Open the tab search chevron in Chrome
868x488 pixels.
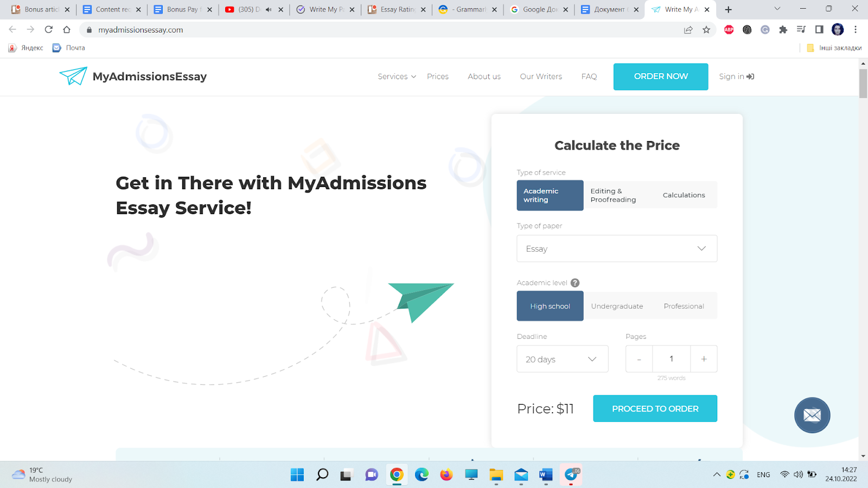click(x=777, y=9)
